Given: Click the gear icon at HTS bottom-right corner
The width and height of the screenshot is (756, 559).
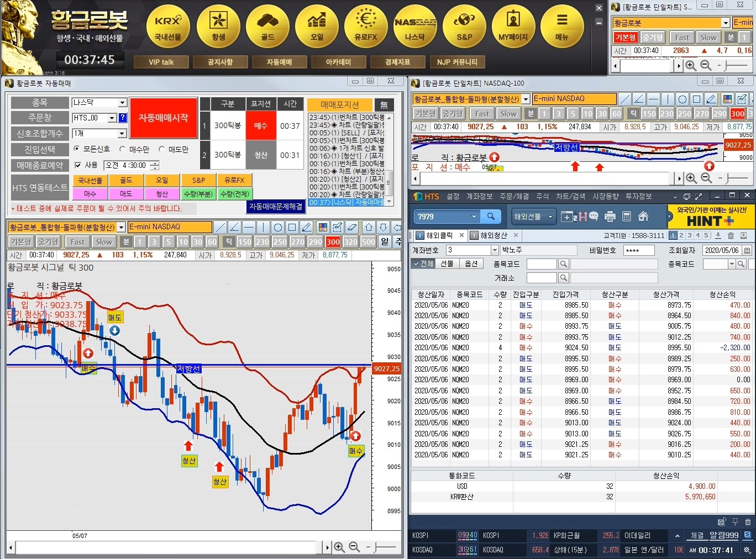Looking at the screenshot, I should coord(747,550).
